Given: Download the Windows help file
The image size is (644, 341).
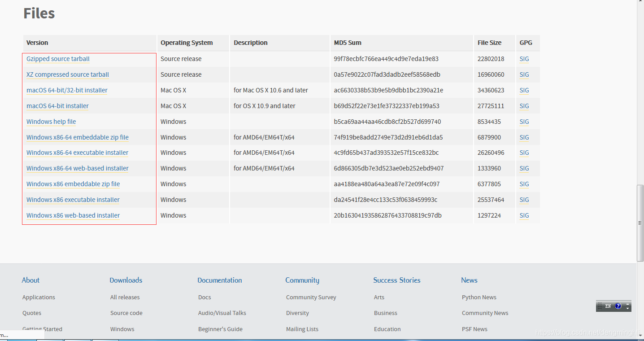Looking at the screenshot, I should point(51,122).
